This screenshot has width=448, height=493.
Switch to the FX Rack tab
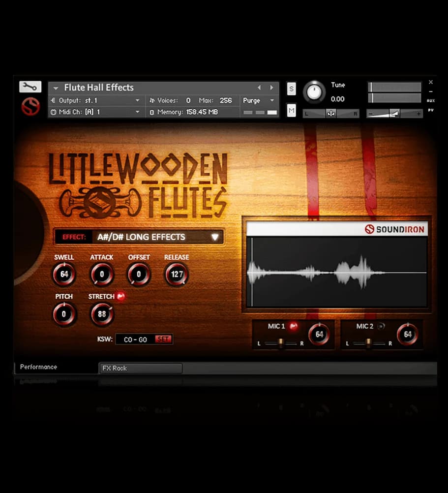[140, 368]
